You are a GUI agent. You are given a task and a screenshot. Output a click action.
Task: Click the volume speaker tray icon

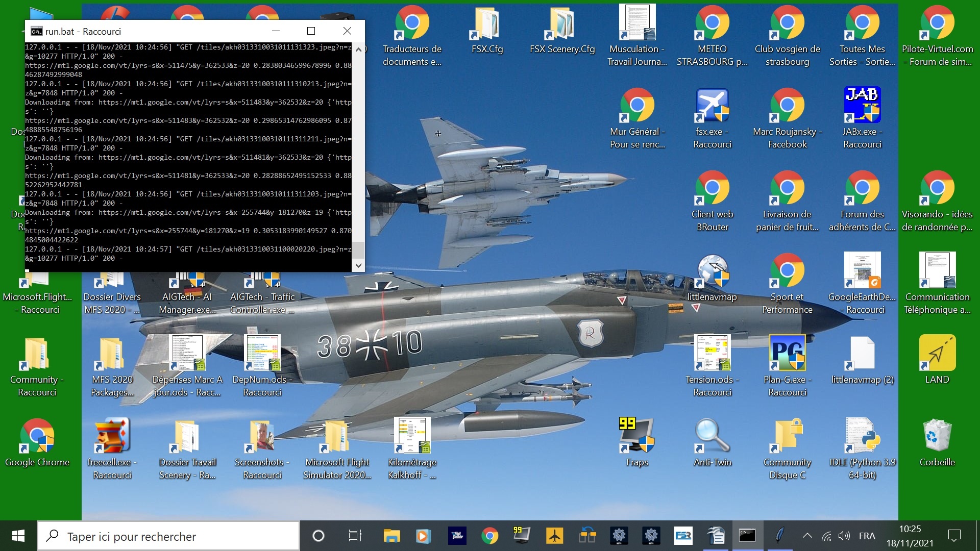tap(844, 536)
